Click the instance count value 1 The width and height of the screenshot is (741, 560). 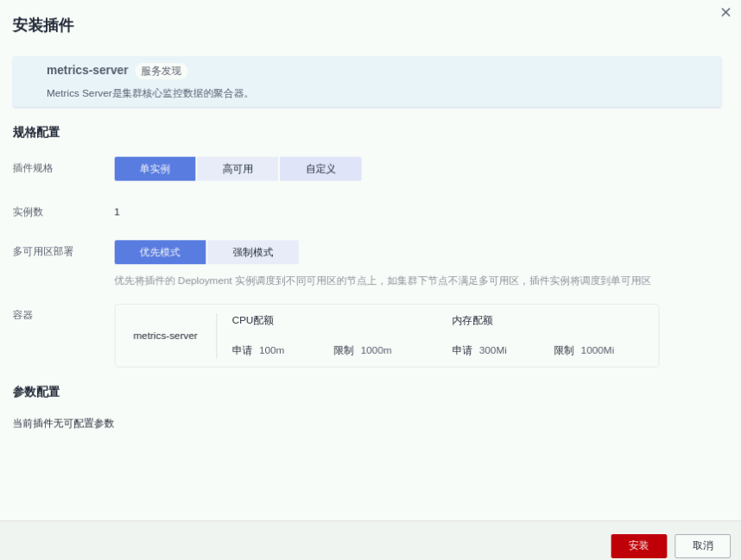tap(117, 212)
